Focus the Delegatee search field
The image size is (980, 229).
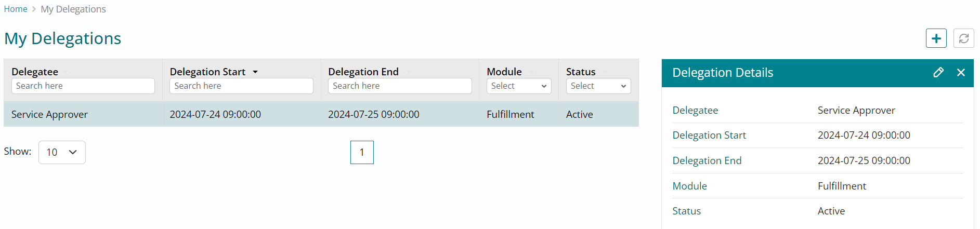click(x=83, y=86)
